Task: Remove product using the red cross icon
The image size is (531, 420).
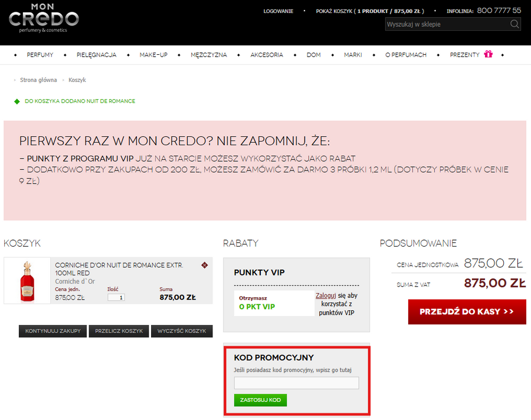Action: (x=204, y=265)
